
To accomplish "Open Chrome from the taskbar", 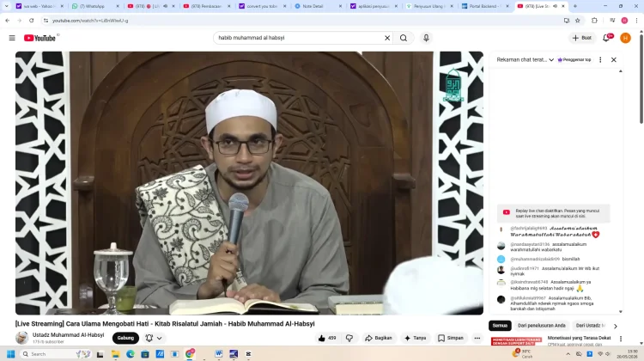I will point(190,353).
